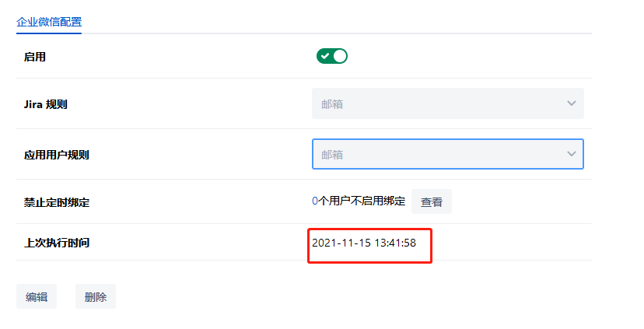This screenshot has height=329, width=644.
Task: Toggle the 启用 switch off
Action: tap(331, 56)
